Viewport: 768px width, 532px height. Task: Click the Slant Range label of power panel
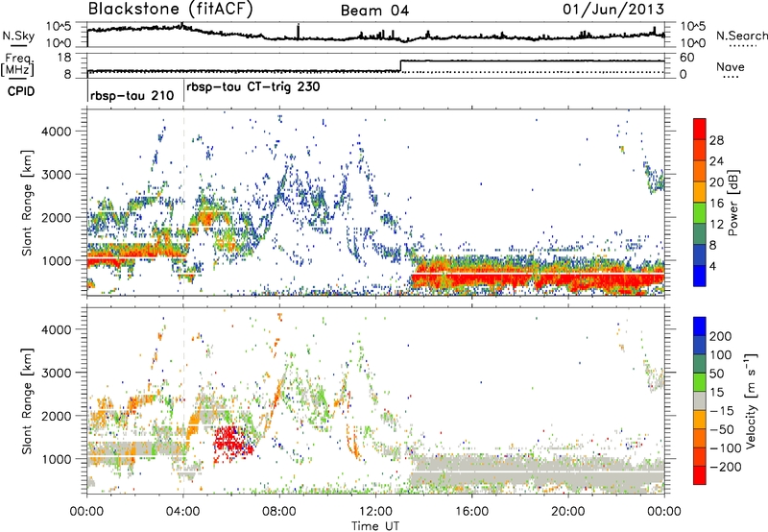[27, 203]
